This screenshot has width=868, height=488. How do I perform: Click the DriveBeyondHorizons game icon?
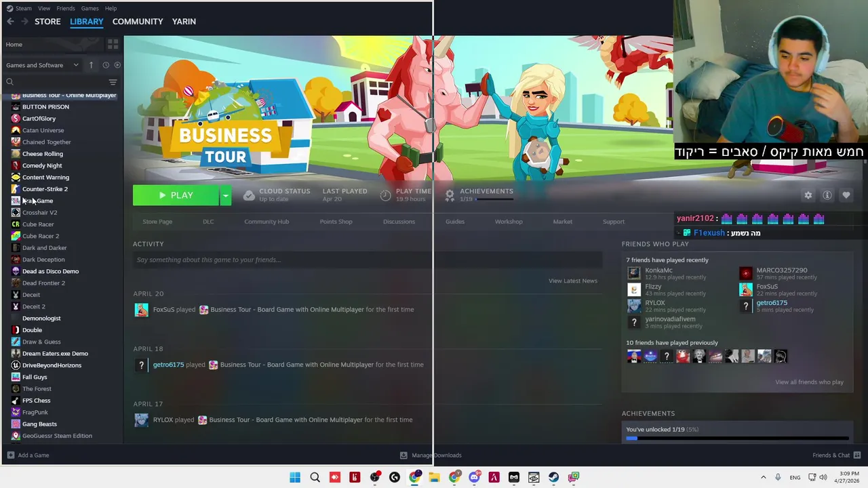point(16,365)
